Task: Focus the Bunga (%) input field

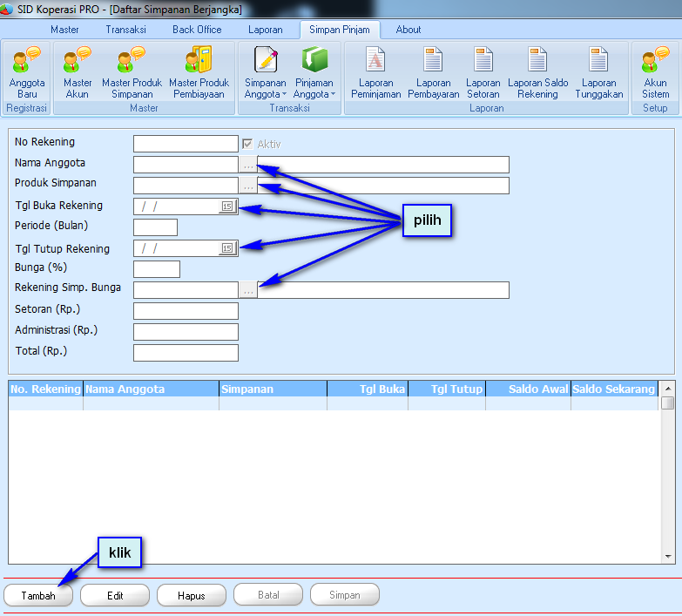Action: [157, 269]
